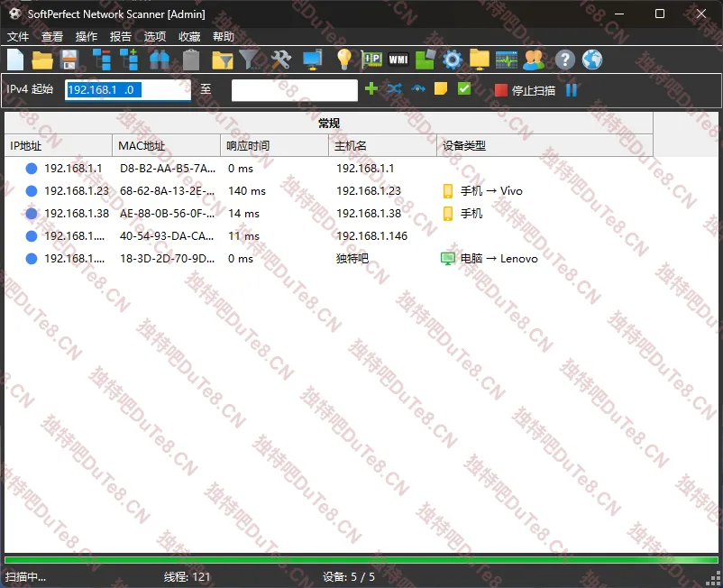Image resolution: width=723 pixels, height=588 pixels.
Task: Click the empty end IP address field
Action: click(x=295, y=90)
